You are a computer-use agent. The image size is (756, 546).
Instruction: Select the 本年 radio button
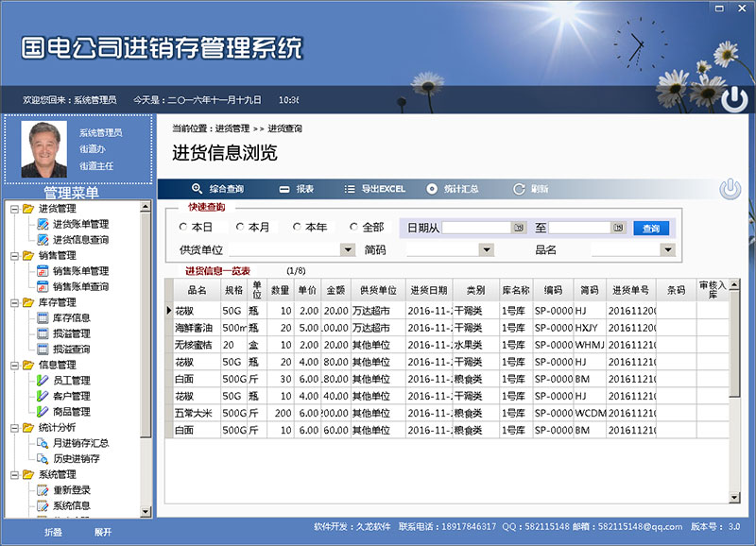point(297,227)
